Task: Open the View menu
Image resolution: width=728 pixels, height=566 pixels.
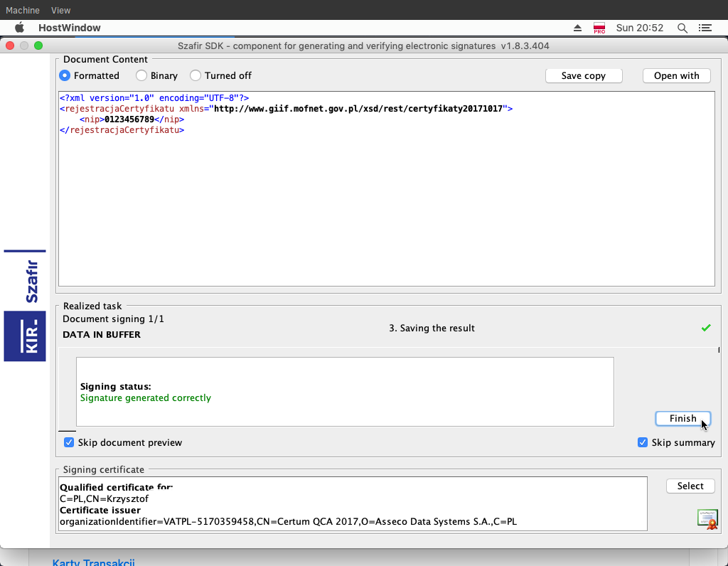Action: click(61, 10)
